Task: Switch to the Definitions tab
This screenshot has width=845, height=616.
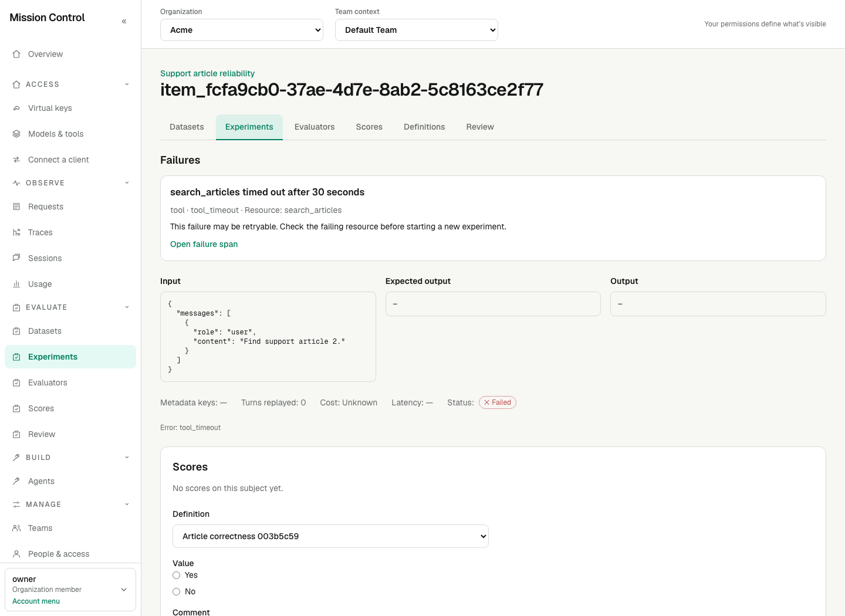Action: pos(424,127)
